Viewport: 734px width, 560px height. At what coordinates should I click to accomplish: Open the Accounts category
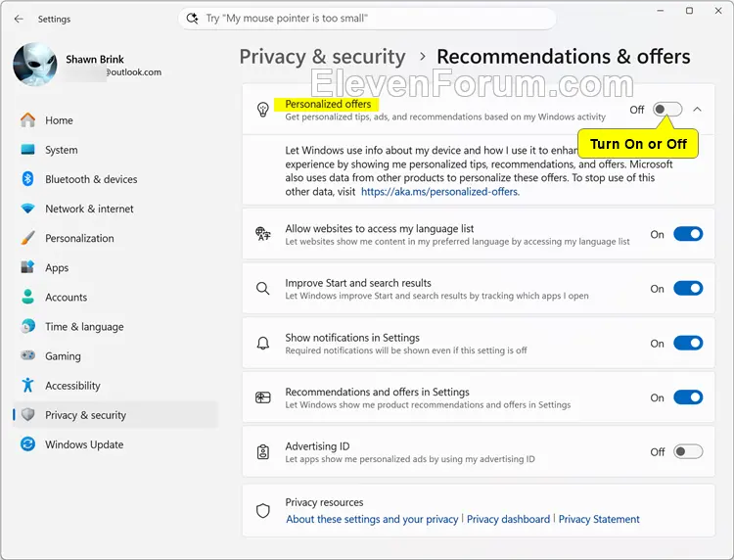coord(115,297)
